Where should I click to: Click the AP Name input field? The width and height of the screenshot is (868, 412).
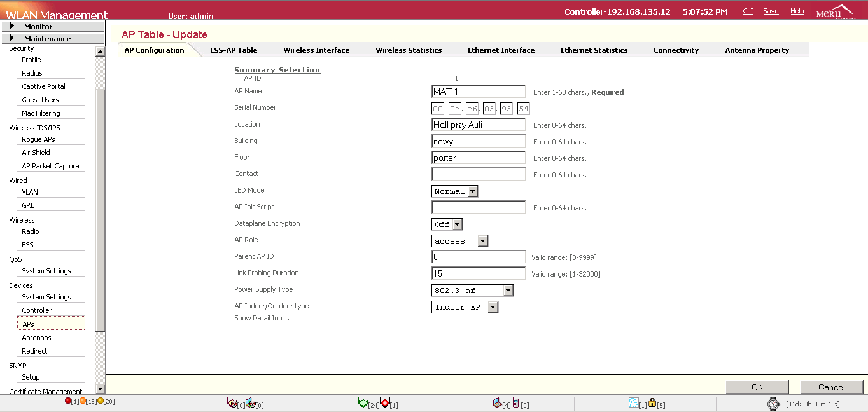(x=479, y=92)
